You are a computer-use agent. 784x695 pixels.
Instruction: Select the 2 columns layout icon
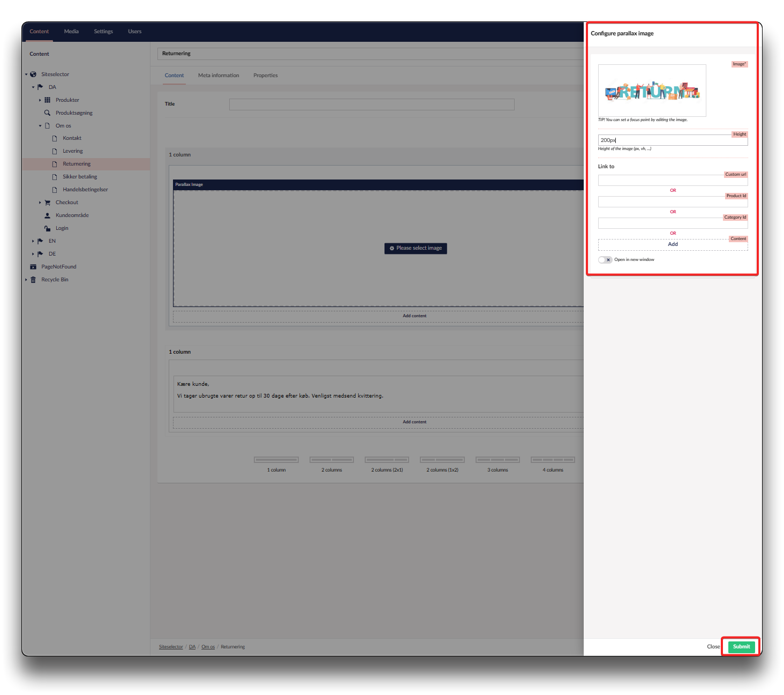click(x=331, y=460)
